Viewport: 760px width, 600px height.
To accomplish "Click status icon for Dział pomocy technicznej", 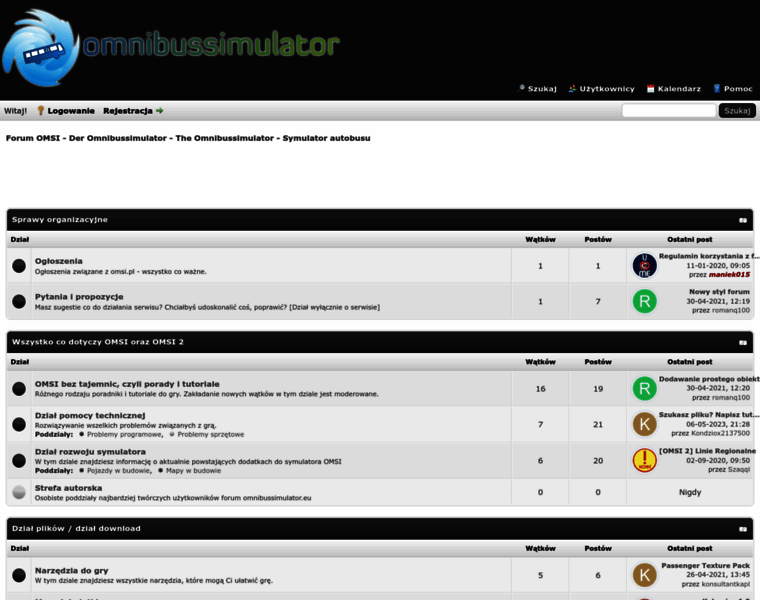I will pyautogui.click(x=19, y=425).
